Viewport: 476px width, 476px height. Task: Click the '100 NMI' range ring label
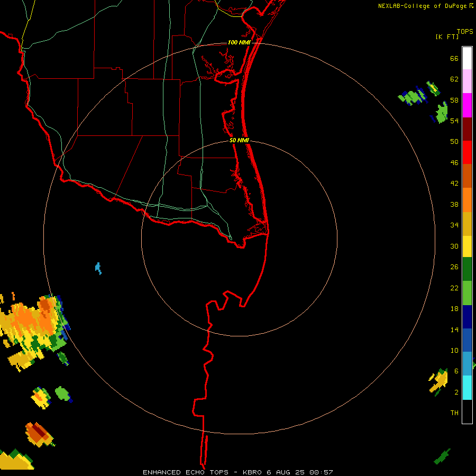239,42
